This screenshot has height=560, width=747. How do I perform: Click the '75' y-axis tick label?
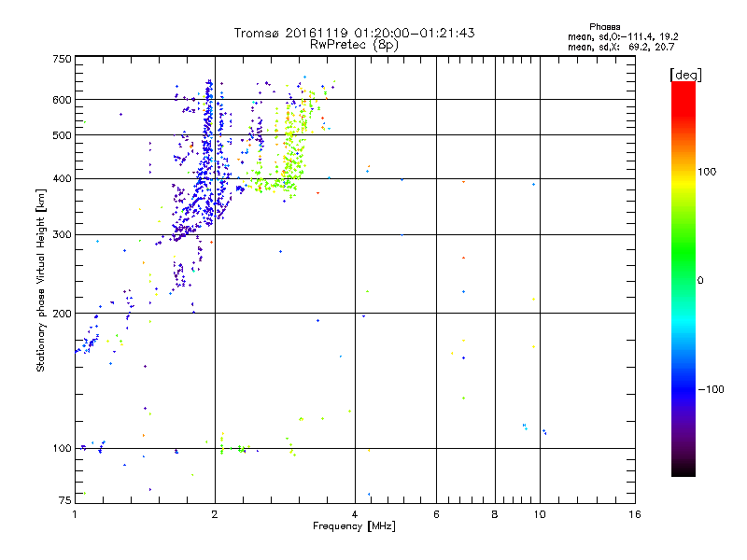coord(65,500)
